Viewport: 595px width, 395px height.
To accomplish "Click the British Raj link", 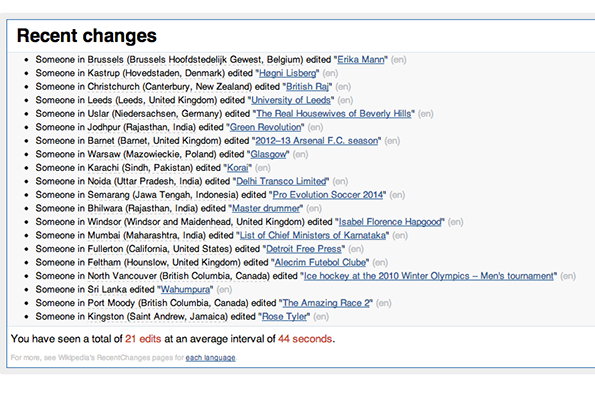I will coord(307,87).
